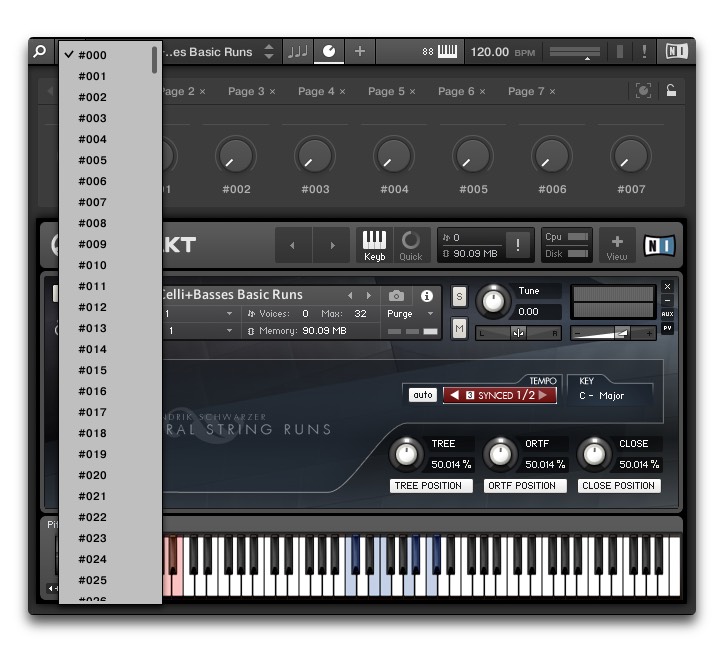Toggle the PV button
724x651 pixels.
pos(668,328)
